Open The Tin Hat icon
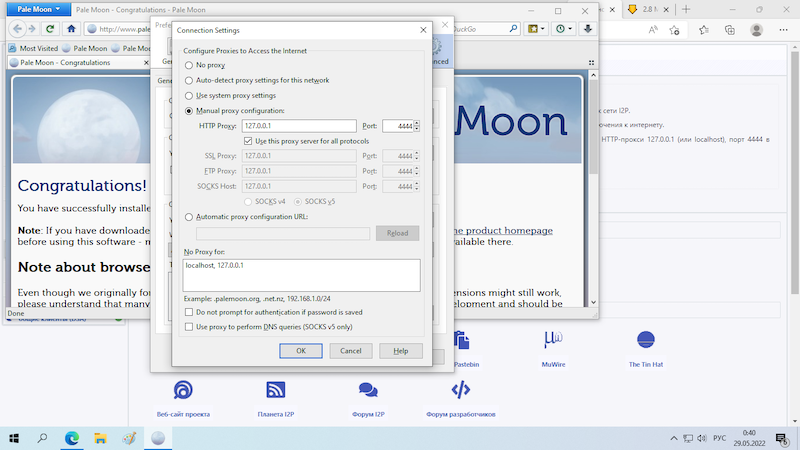 coord(645,341)
